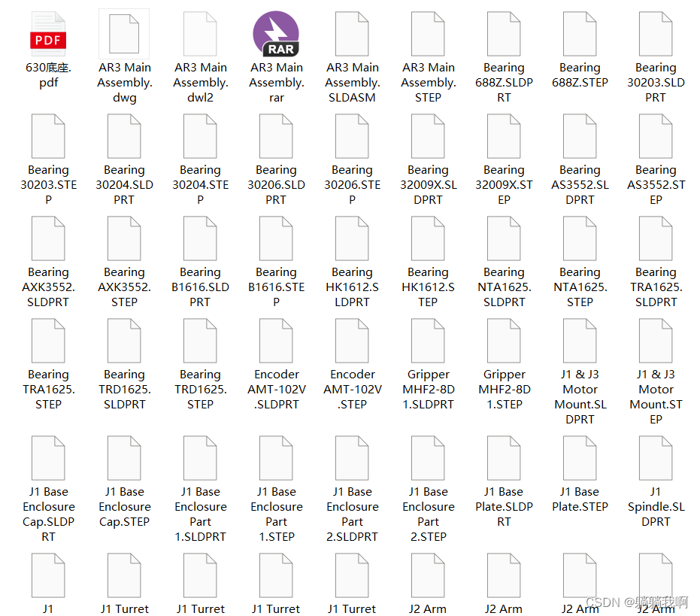Screen dimensions: 700x616
Task: Select the J1 Base Enclosure Part 1.SLDPRT icon
Action: click(x=200, y=458)
